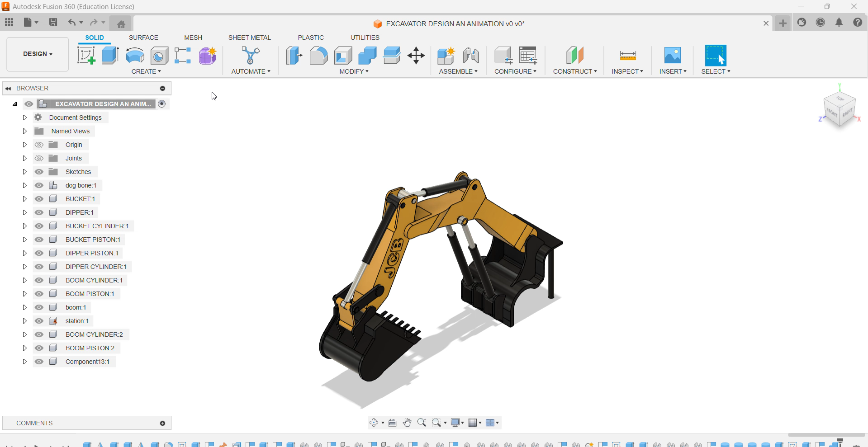
Task: Click the CONSTRUCT menu label
Action: [x=574, y=71]
